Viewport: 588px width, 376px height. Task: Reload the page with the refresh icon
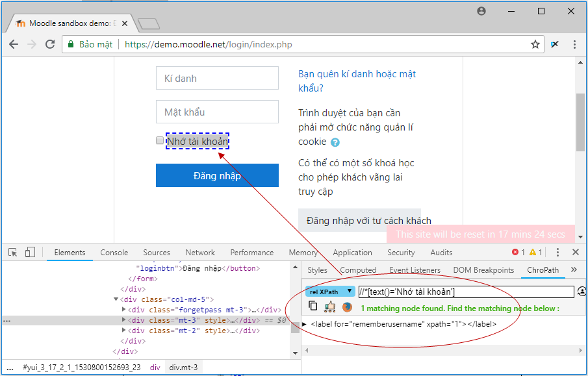point(50,44)
